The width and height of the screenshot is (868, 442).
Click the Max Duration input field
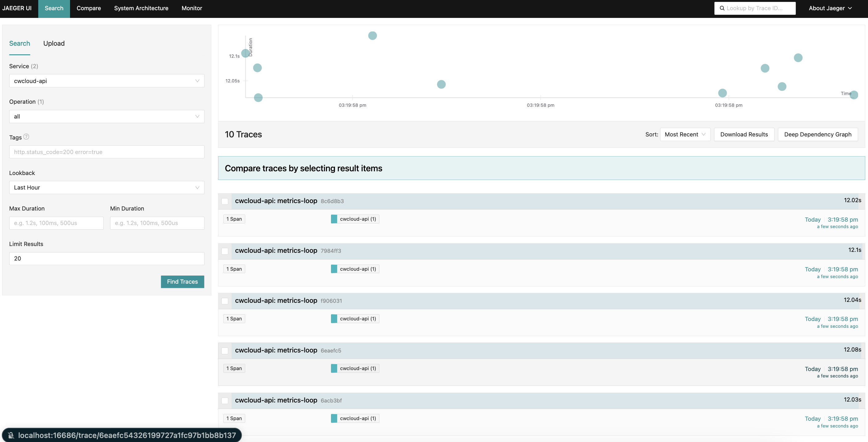pyautogui.click(x=56, y=223)
